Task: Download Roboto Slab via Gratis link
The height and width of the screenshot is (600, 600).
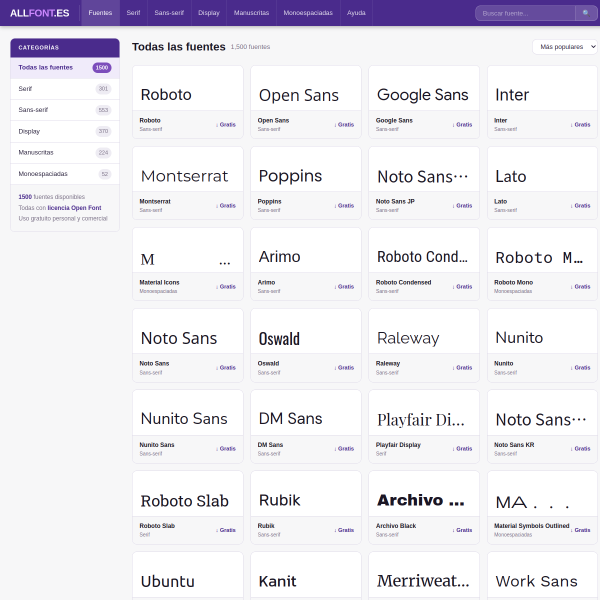Action: click(226, 530)
